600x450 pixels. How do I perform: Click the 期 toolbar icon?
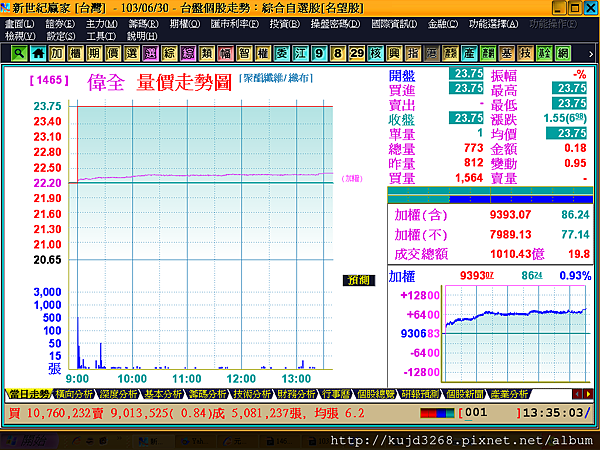pyautogui.click(x=94, y=53)
